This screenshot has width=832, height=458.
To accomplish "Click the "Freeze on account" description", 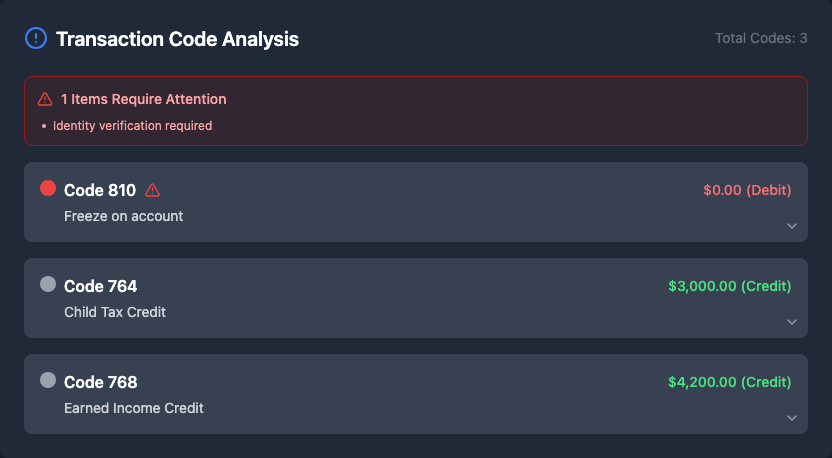I will point(124,216).
